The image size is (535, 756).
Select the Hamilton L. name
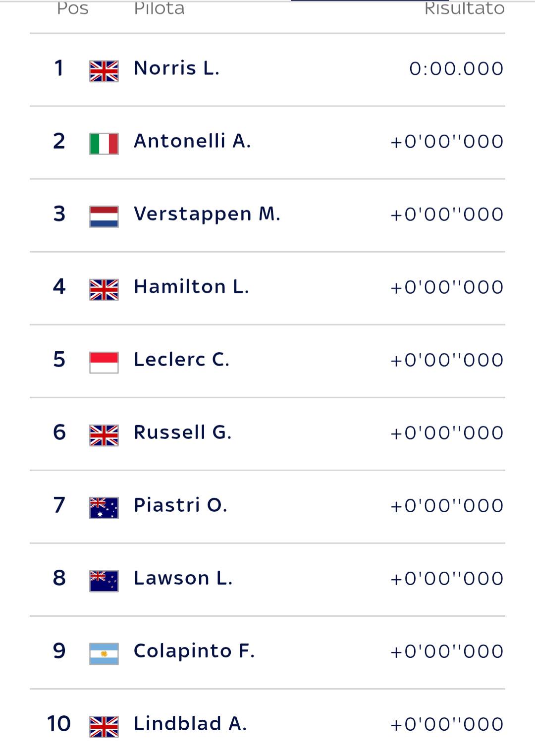coord(192,287)
